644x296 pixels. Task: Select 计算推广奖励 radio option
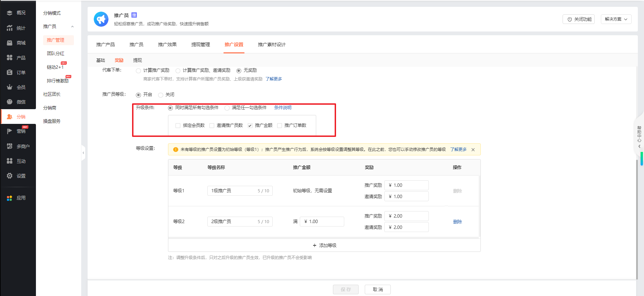(138, 71)
